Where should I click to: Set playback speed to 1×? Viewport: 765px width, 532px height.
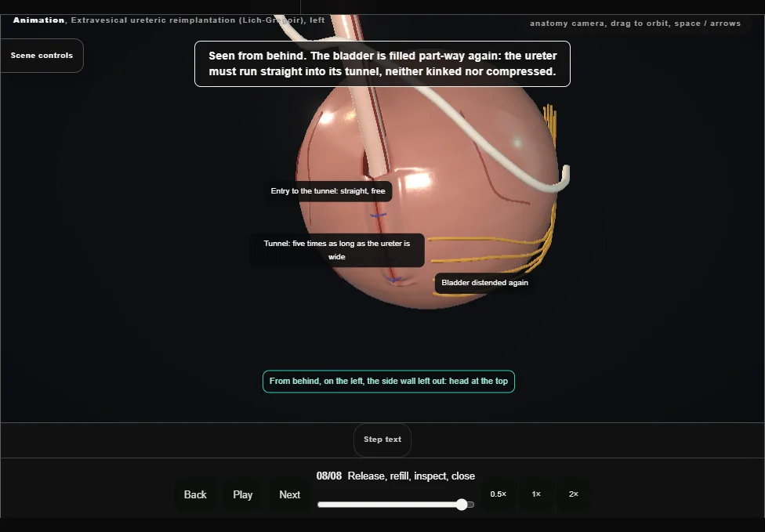(x=536, y=494)
